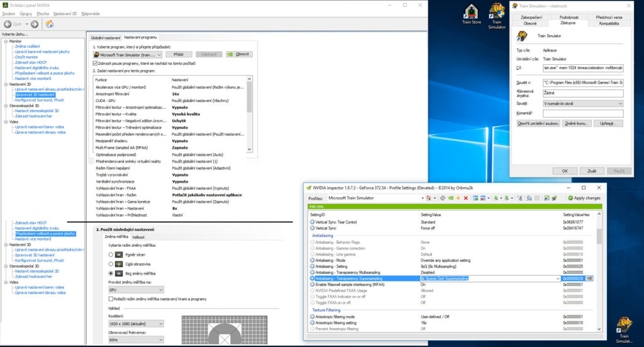This screenshot has width=644, height=347.
Task: Select 'Enable Maxwell sample interleaving (MFAA)' row
Action: click(452, 285)
